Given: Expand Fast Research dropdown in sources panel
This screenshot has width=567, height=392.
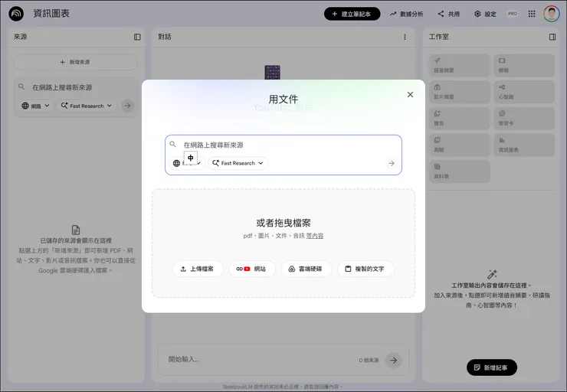Looking at the screenshot, I should pos(87,106).
